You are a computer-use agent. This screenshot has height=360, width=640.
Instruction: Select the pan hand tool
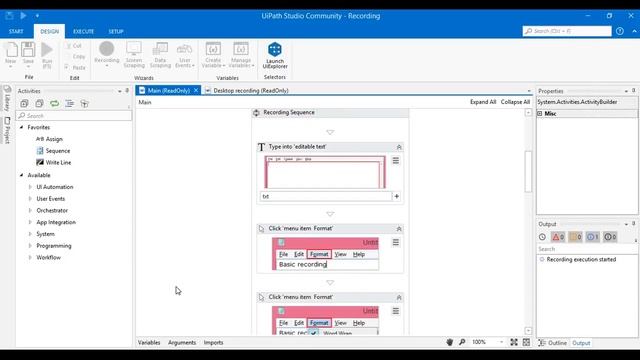(x=449, y=342)
